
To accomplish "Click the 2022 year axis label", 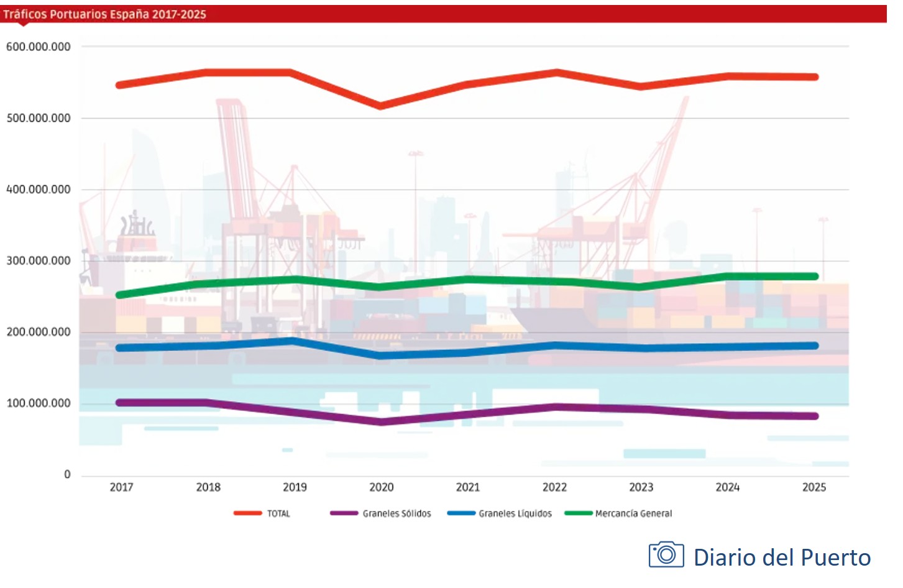I will pyautogui.click(x=554, y=487).
